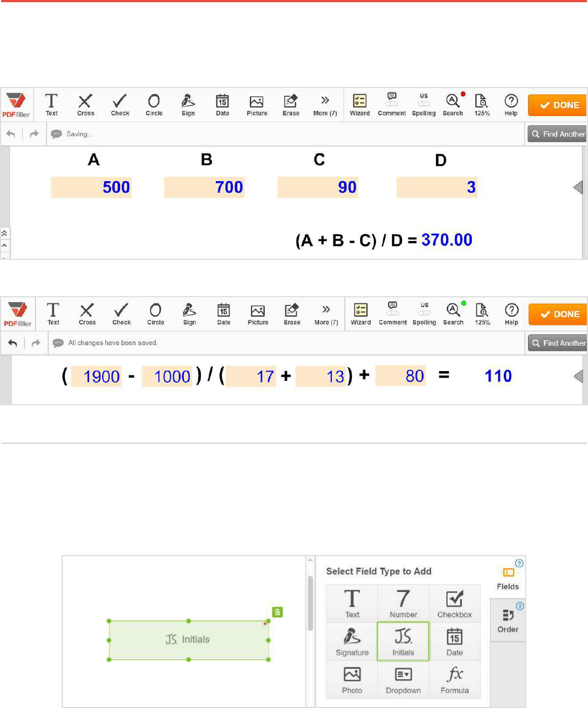Open the Sign tool in the A B C D editor

coord(188,105)
